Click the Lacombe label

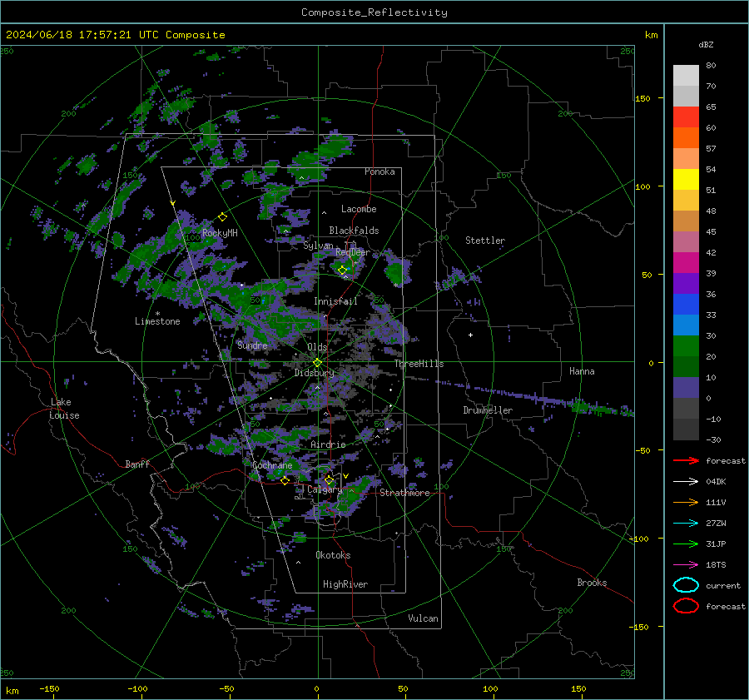(x=359, y=209)
